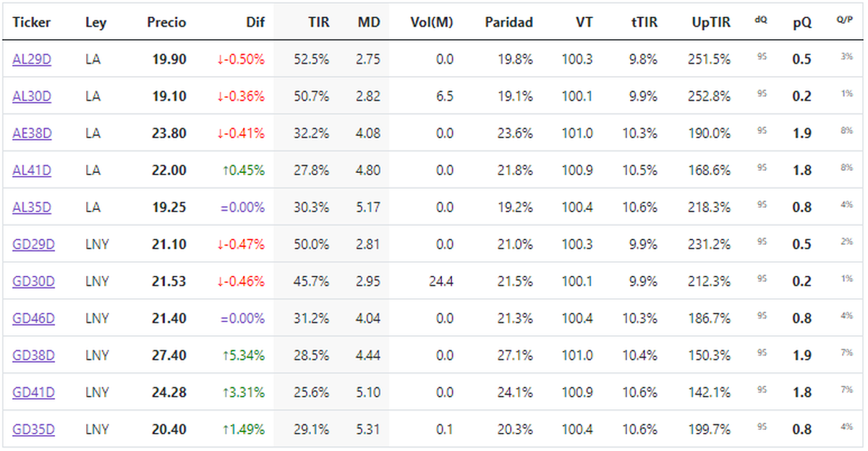Click the GD29D ticker link
The height and width of the screenshot is (451, 868).
coord(33,244)
